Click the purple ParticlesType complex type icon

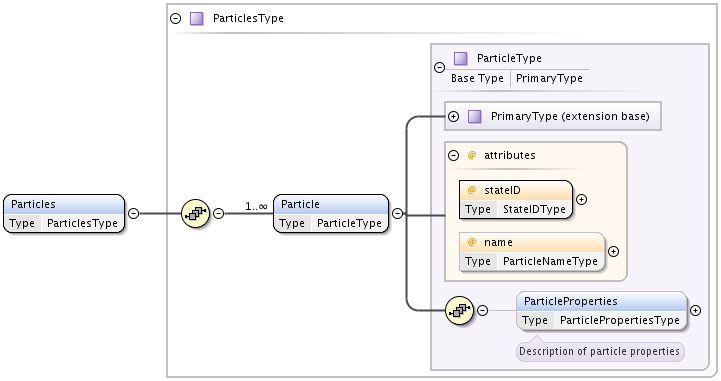(x=197, y=18)
